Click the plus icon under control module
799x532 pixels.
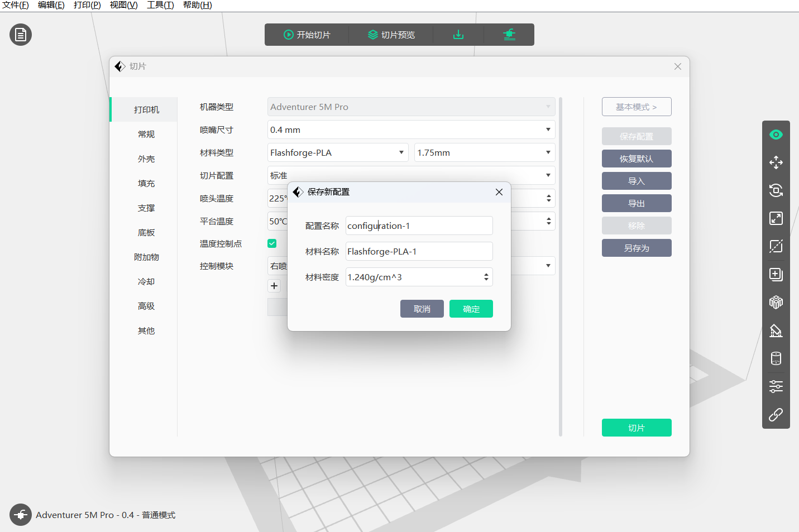(x=274, y=286)
